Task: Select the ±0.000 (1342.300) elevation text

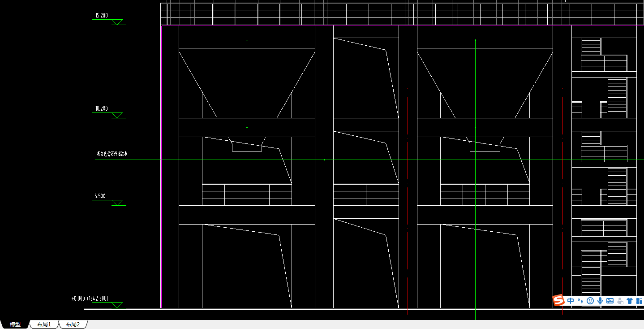Action: pyautogui.click(x=90, y=298)
